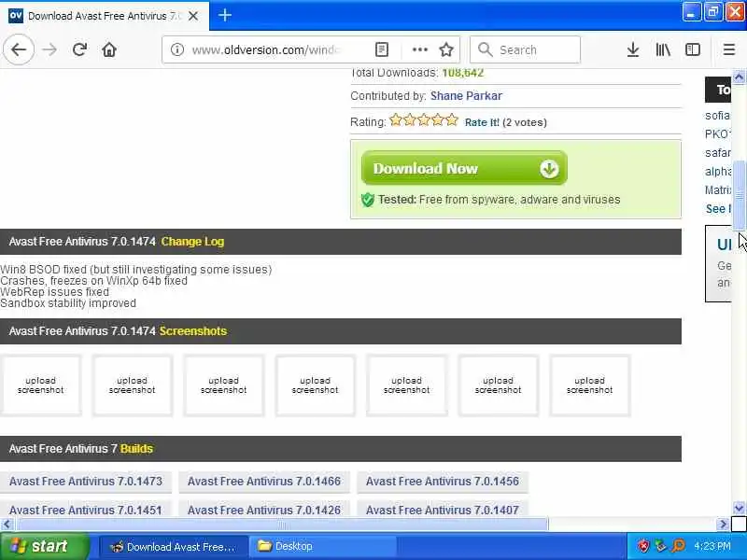The height and width of the screenshot is (560, 747).
Task: Open the library bookshelf icon
Action: [663, 49]
